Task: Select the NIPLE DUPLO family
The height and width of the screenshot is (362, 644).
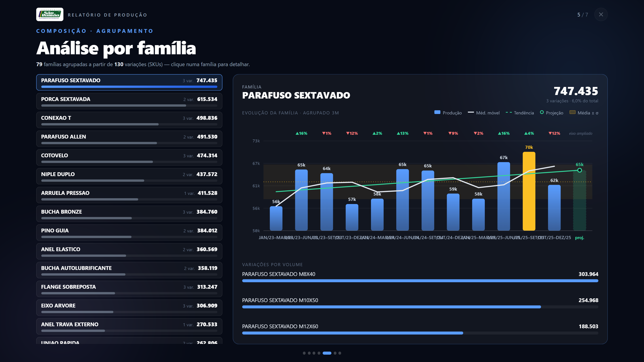Action: point(129,176)
